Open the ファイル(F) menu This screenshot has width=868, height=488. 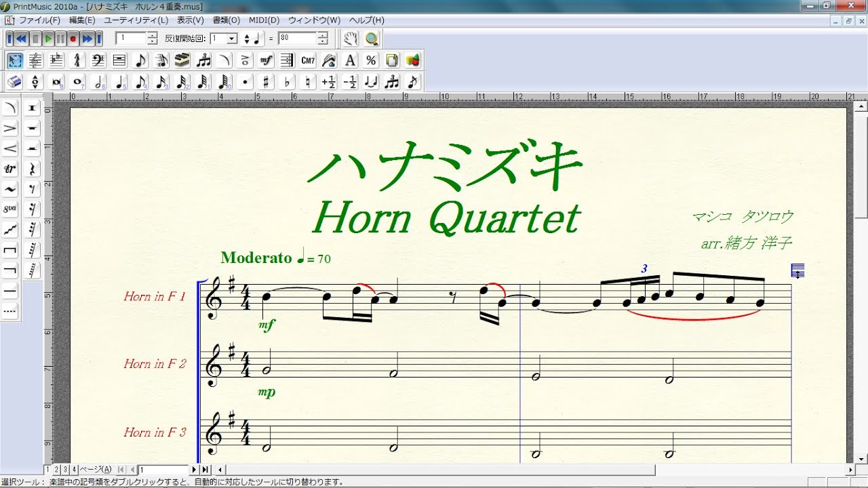pyautogui.click(x=39, y=20)
